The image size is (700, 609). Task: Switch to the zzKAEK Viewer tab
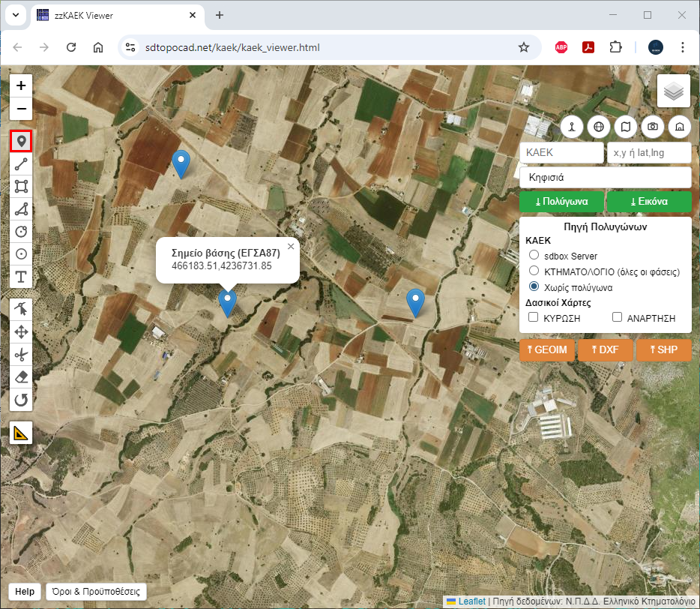pyautogui.click(x=112, y=15)
